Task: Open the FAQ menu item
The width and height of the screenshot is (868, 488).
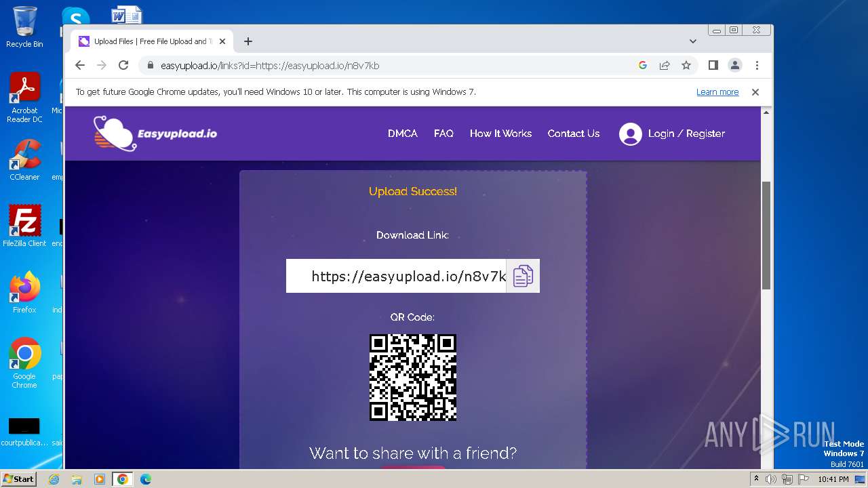Action: [443, 134]
